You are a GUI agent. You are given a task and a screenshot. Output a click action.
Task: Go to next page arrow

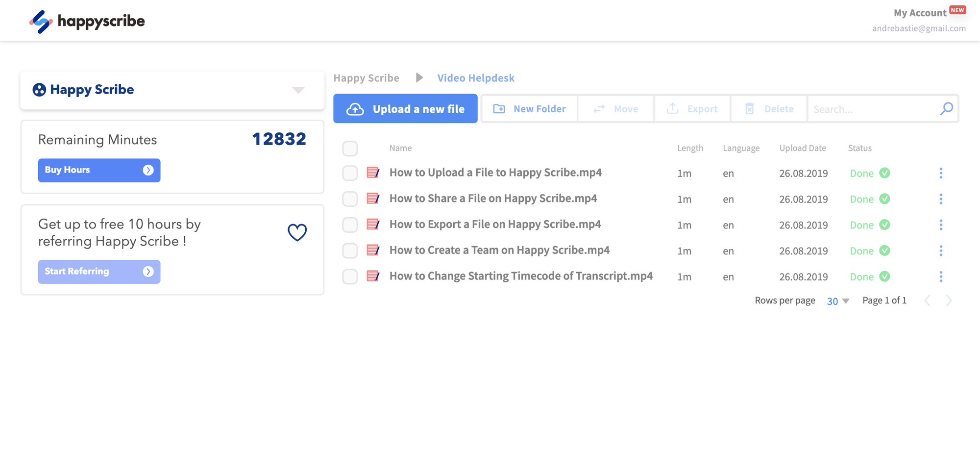pos(949,300)
